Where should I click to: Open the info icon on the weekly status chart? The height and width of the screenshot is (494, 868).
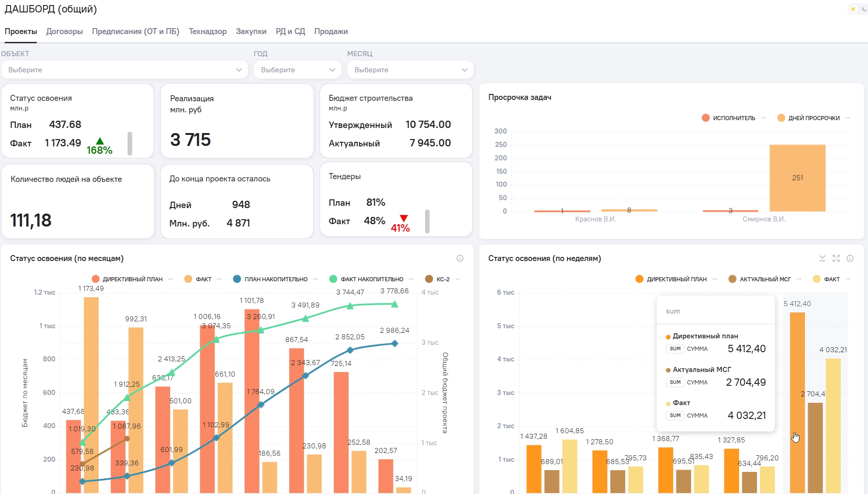(x=850, y=258)
